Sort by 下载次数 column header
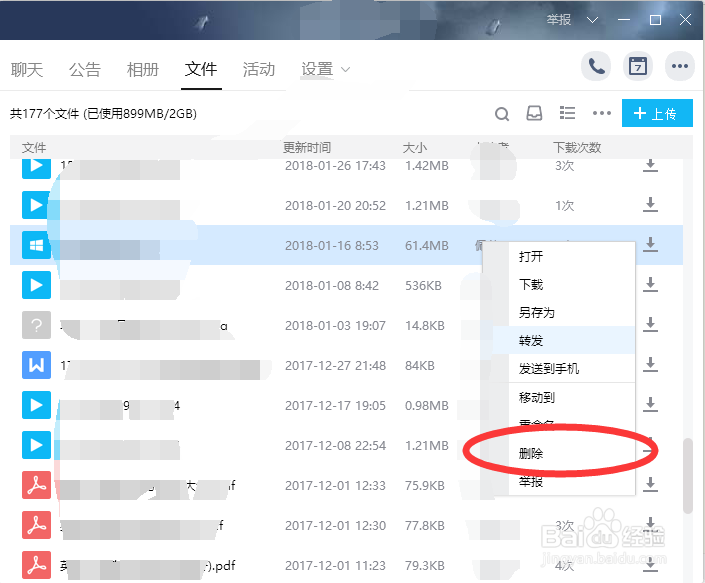705x583 pixels. click(x=577, y=147)
